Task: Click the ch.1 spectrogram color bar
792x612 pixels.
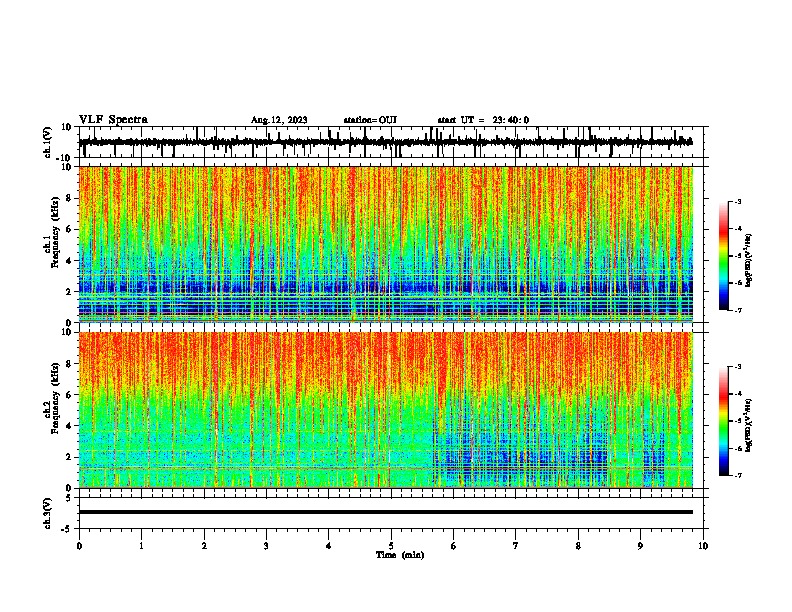Action: [x=724, y=256]
